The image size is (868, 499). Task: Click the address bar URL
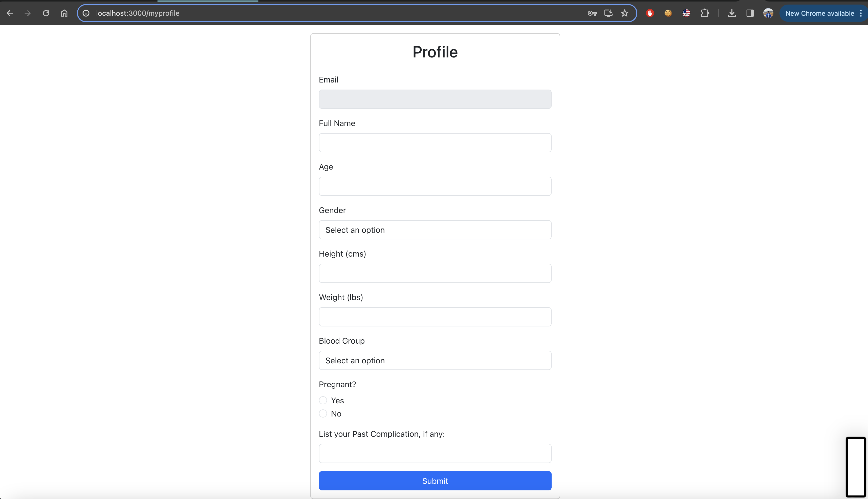point(138,13)
